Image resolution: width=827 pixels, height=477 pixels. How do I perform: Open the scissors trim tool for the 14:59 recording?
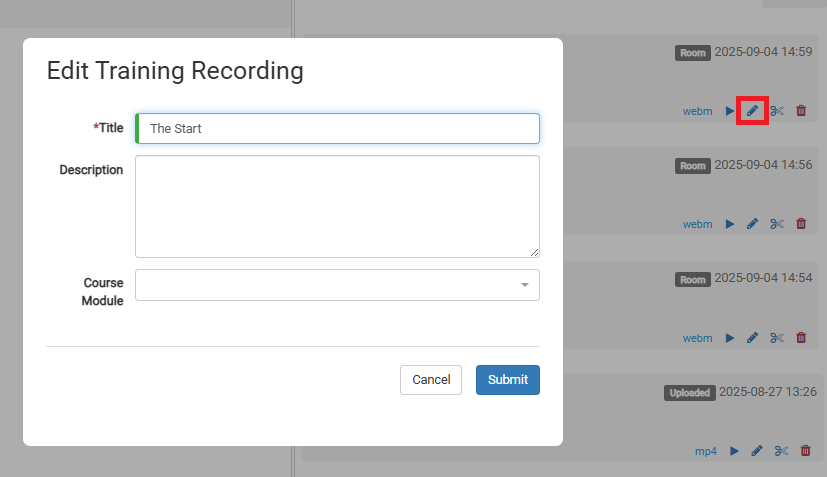pos(777,111)
